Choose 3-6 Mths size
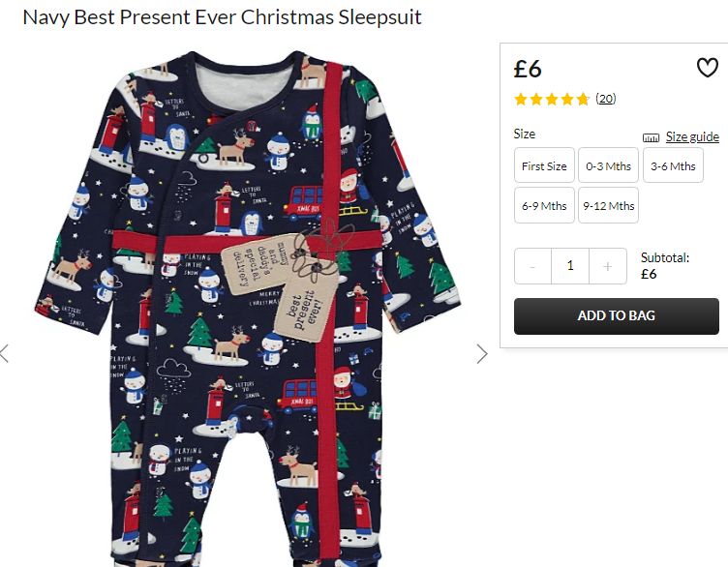Image resolution: width=728 pixels, height=567 pixels. tap(673, 165)
